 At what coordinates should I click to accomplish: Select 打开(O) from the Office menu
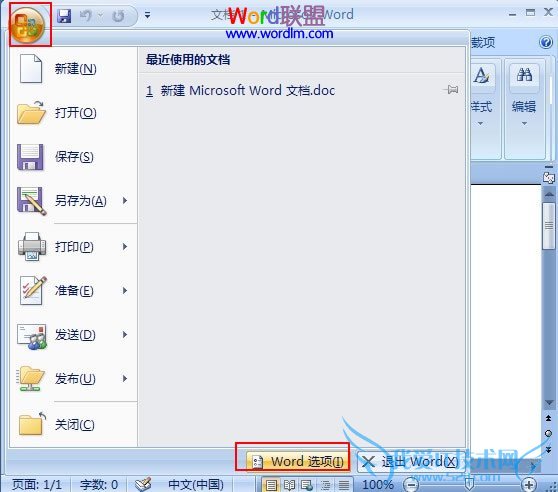pyautogui.click(x=73, y=113)
